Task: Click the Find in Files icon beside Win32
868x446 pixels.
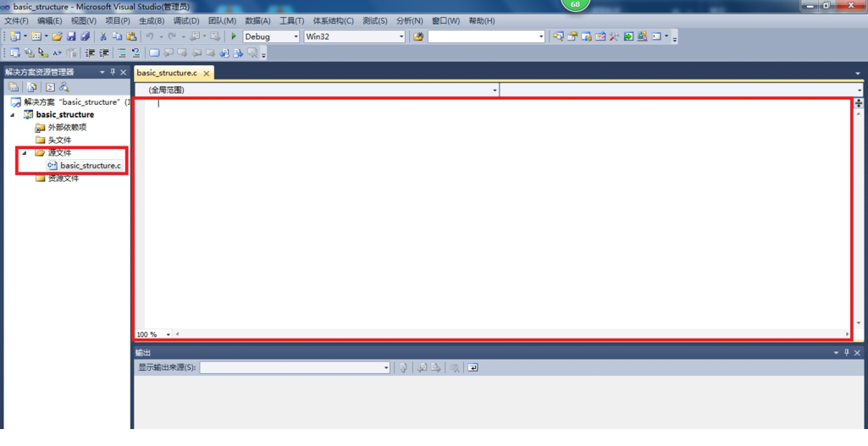Action: (418, 36)
